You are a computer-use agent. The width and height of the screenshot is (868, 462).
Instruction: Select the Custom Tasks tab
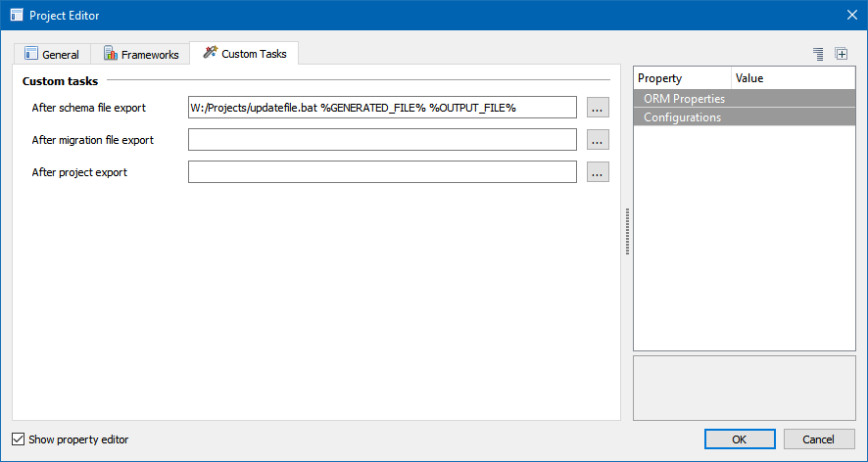pyautogui.click(x=244, y=53)
